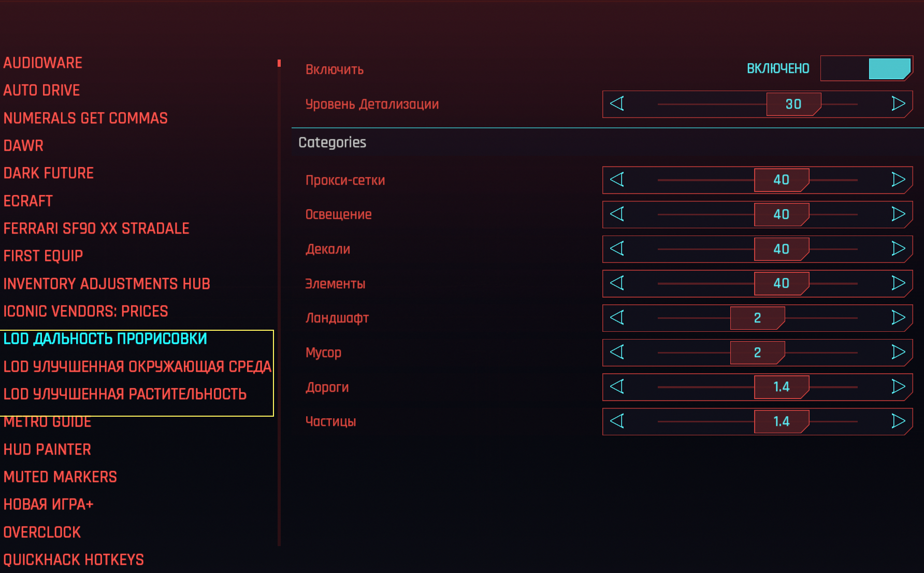Viewport: 924px width, 573px height.
Task: Open the AUTO DRIVE mod settings
Action: 41,90
